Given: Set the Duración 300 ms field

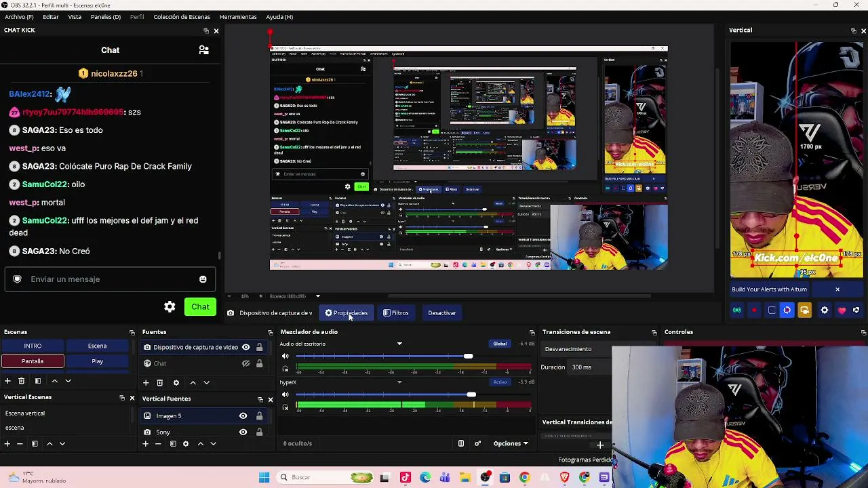Looking at the screenshot, I should [x=589, y=367].
